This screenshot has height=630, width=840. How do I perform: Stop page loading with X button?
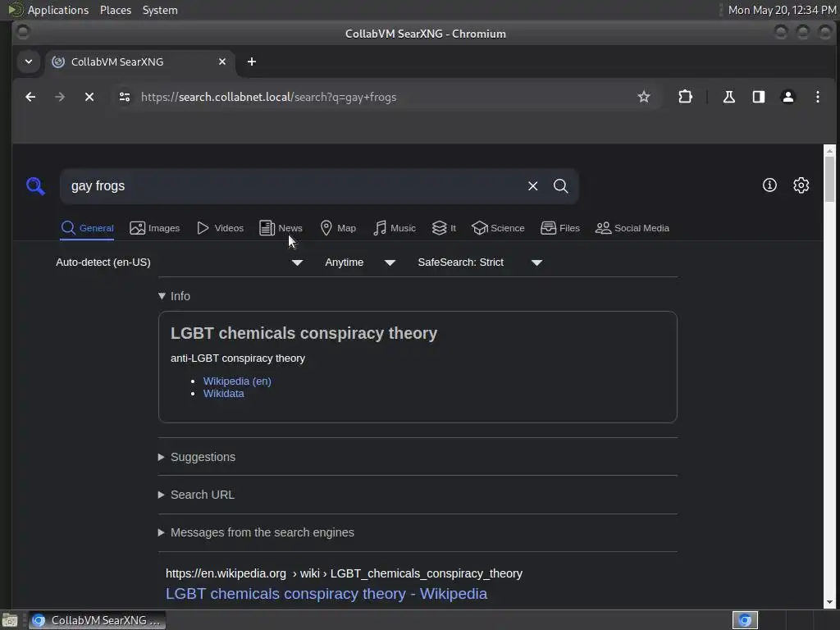click(89, 97)
